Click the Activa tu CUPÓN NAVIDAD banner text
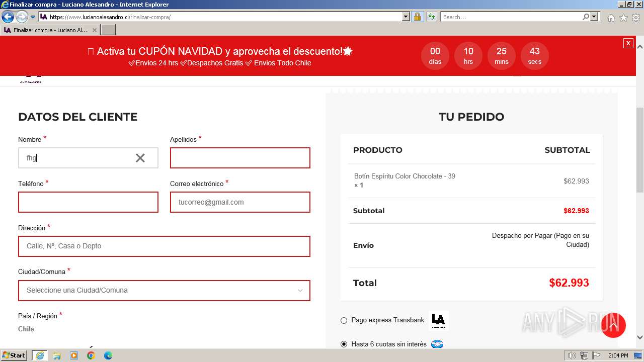The width and height of the screenshot is (644, 362). (220, 51)
